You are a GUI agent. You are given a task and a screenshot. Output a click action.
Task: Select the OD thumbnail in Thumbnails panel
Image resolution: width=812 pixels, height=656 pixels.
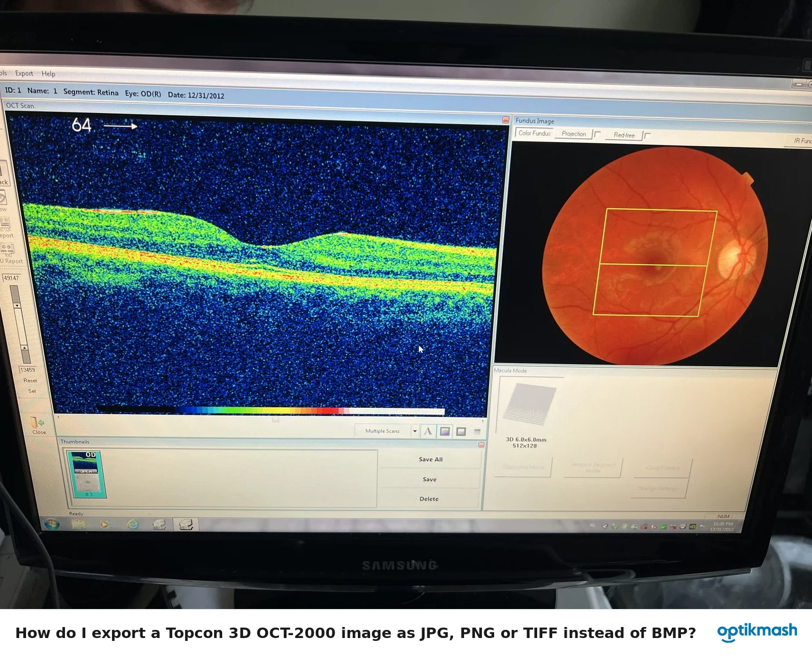coord(86,474)
